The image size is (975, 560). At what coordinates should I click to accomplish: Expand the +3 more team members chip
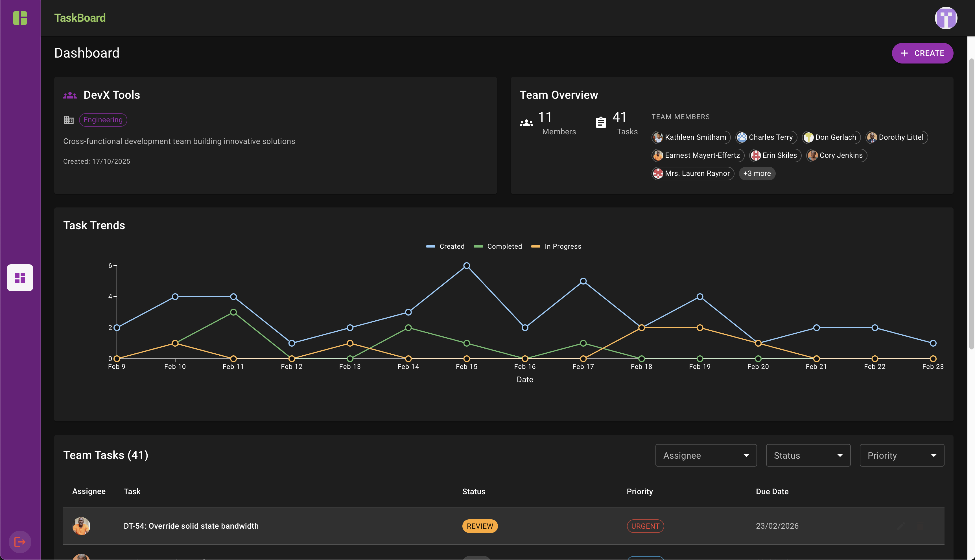click(757, 174)
